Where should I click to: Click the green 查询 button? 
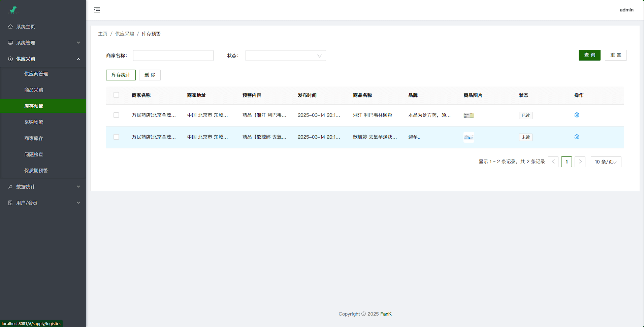click(x=589, y=55)
